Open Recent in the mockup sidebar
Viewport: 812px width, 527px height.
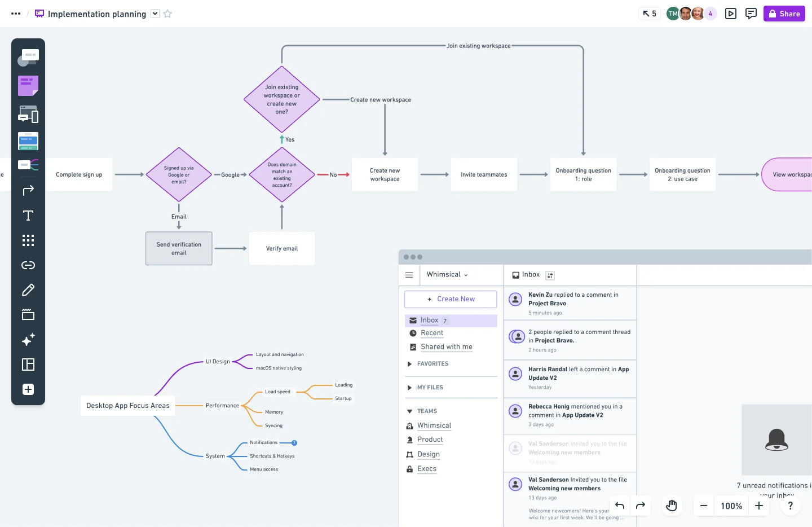(431, 333)
